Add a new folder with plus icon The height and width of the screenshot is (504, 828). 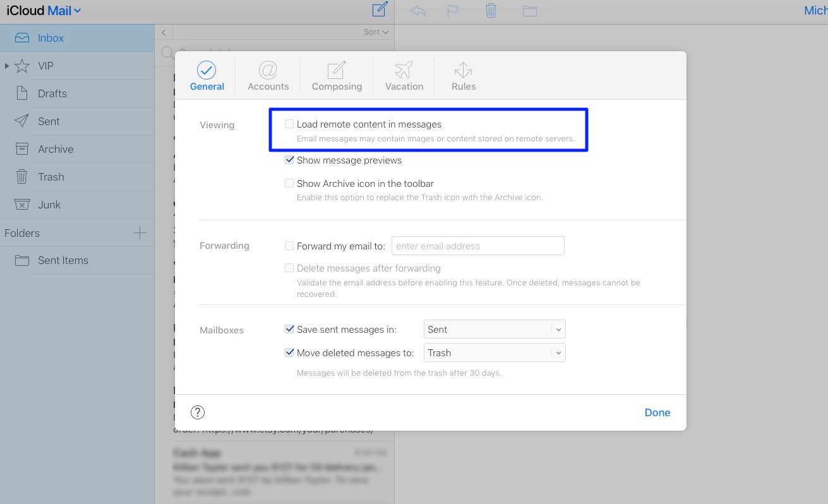click(x=140, y=233)
